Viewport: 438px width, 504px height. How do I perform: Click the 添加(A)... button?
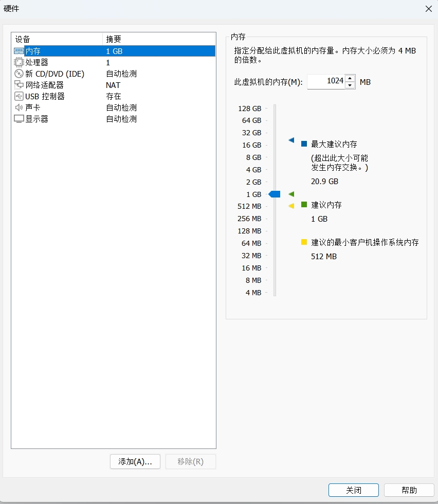[135, 462]
